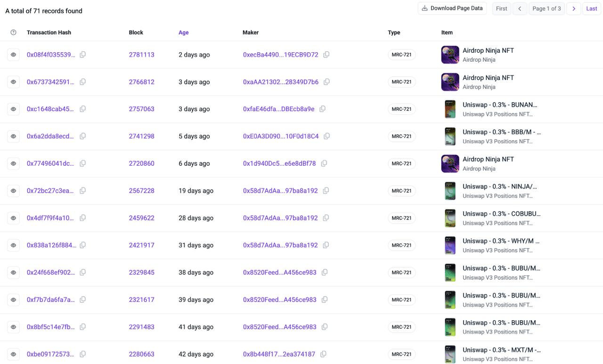603x364 pixels.
Task: Copy transaction hash 0x77496041dc
Action: pos(83,163)
